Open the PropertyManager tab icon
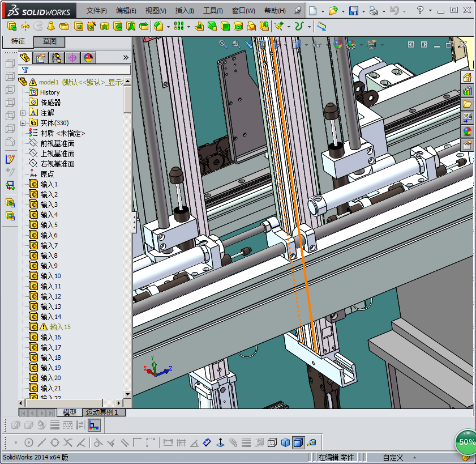 (40, 57)
